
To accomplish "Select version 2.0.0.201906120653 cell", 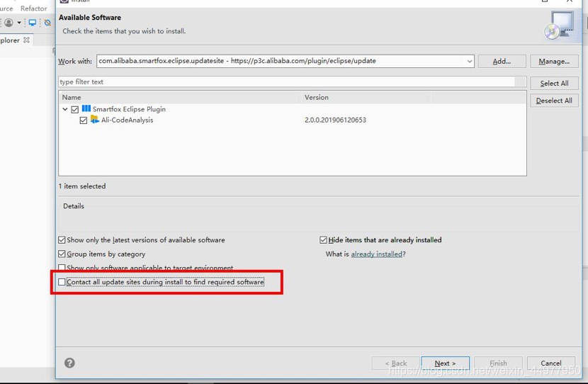I will (335, 120).
